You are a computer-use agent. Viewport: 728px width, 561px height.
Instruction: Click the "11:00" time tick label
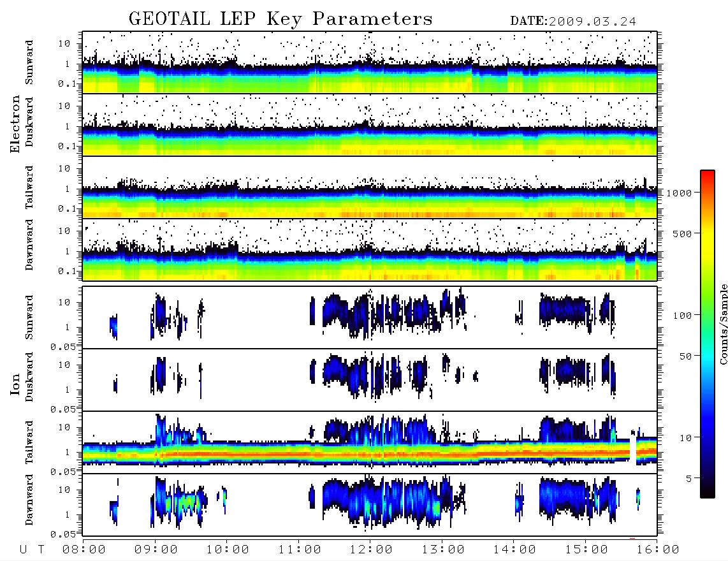coord(299,550)
